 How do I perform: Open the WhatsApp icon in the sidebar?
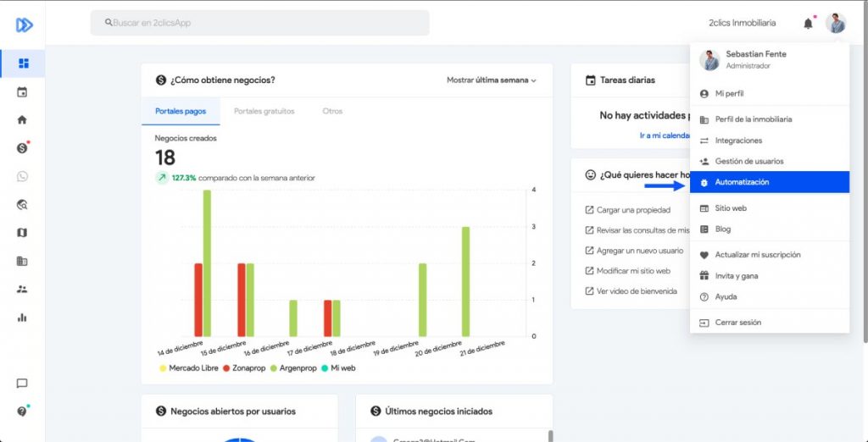point(22,176)
